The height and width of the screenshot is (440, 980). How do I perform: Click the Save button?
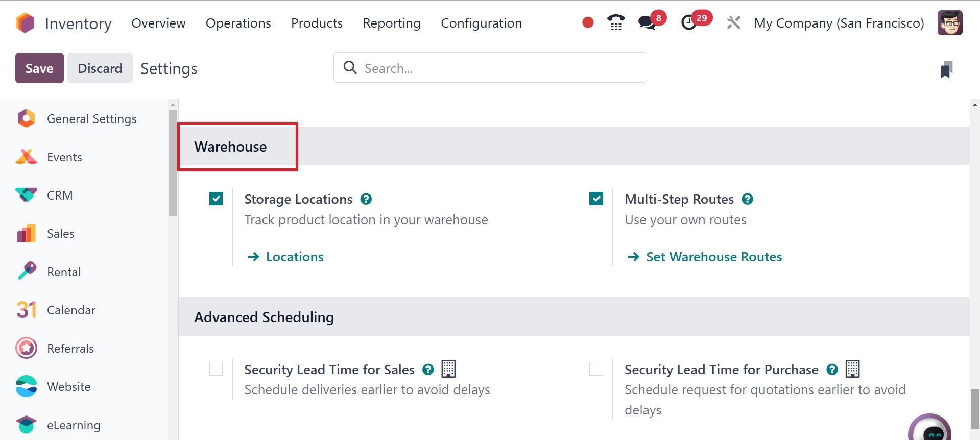point(39,68)
